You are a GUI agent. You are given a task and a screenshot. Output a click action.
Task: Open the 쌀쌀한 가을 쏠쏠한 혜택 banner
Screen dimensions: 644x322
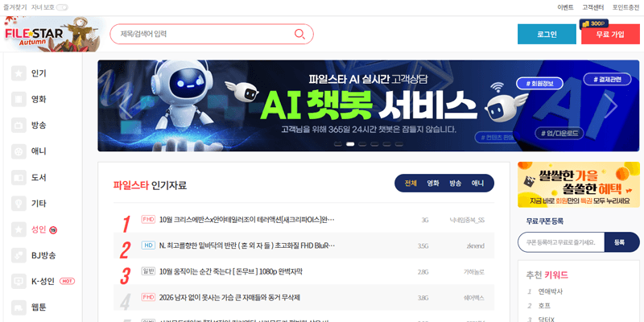[578, 184]
